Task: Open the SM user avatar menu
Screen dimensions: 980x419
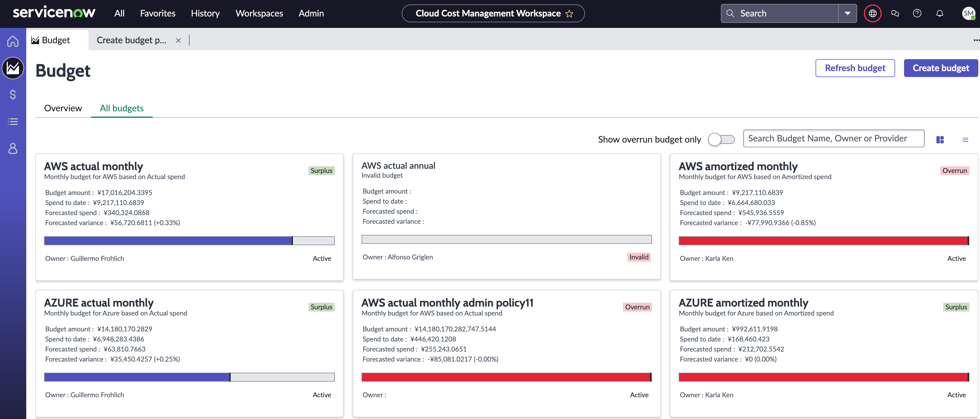Action: click(969, 14)
